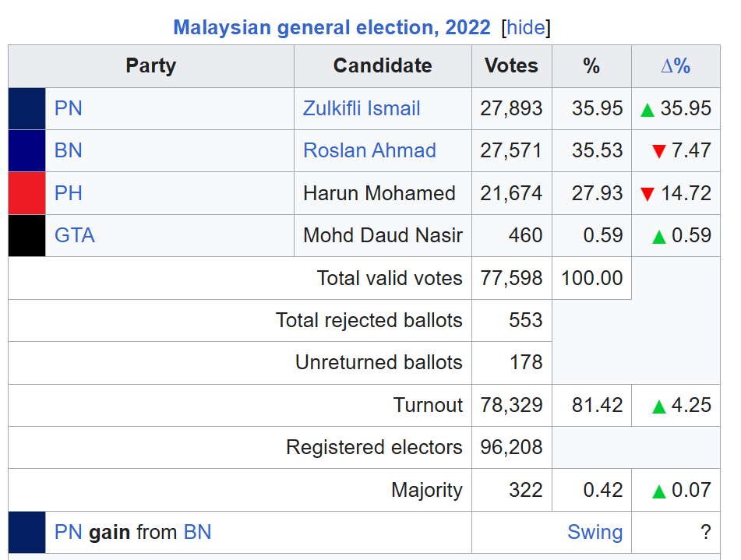This screenshot has height=560, width=741.
Task: Click red PH party color swatch
Action: tap(27, 193)
